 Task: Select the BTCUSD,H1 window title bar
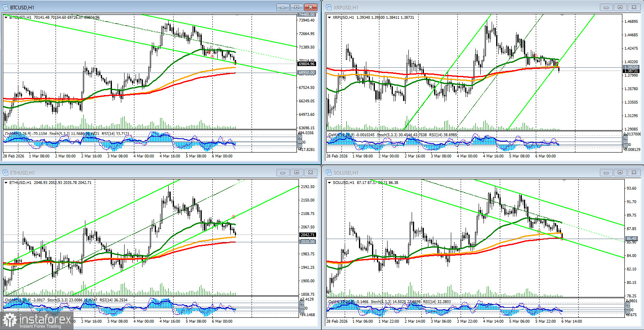tap(143, 7)
